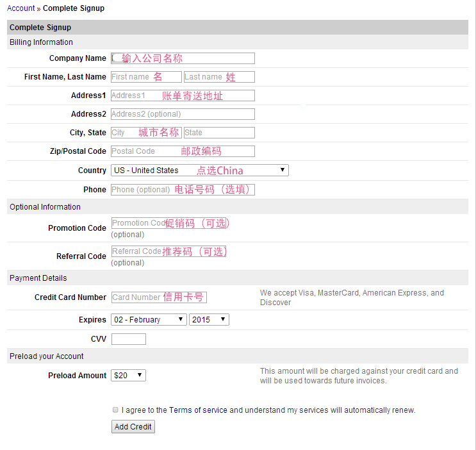
Task: Click the Postal Code field
Action: [x=183, y=151]
